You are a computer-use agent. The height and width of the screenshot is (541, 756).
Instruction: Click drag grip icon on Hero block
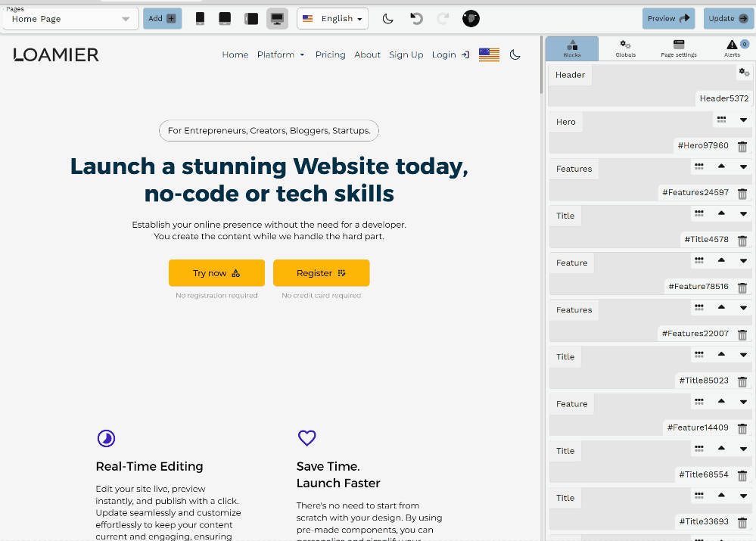pos(721,119)
